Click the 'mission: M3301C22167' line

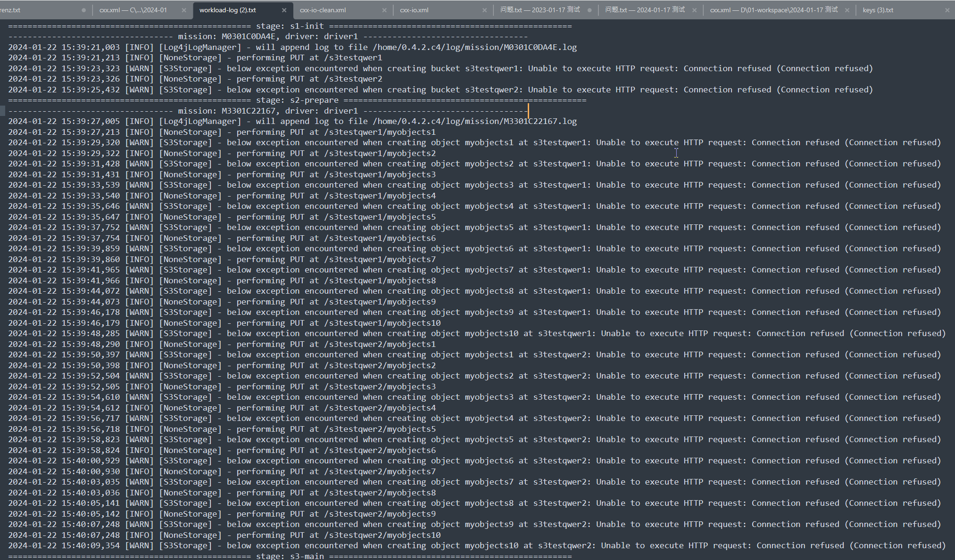[268, 111]
